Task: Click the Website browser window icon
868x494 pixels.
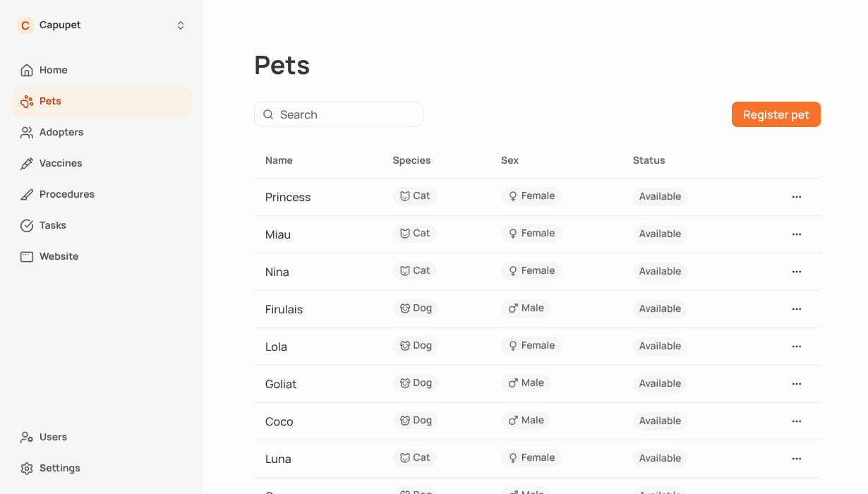Action: pos(27,256)
